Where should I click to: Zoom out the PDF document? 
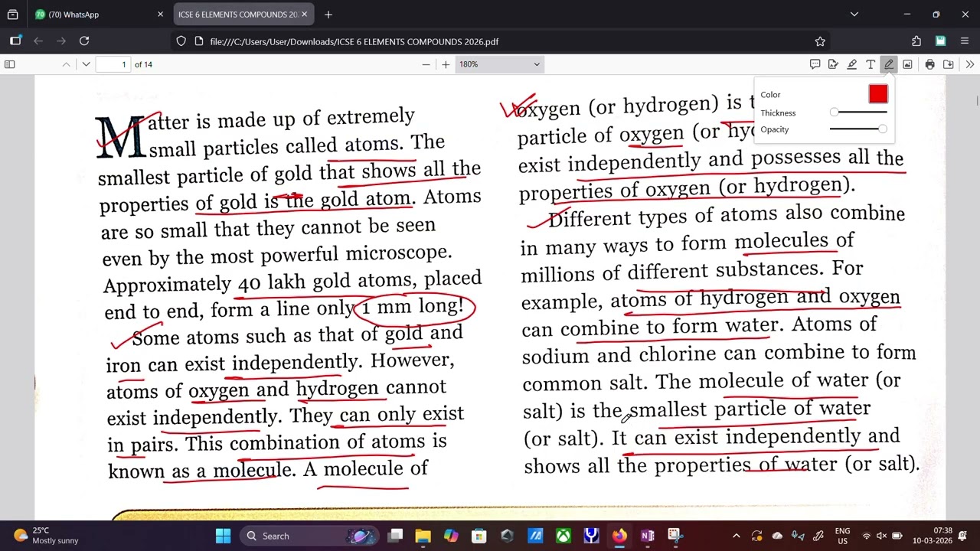pyautogui.click(x=426, y=64)
